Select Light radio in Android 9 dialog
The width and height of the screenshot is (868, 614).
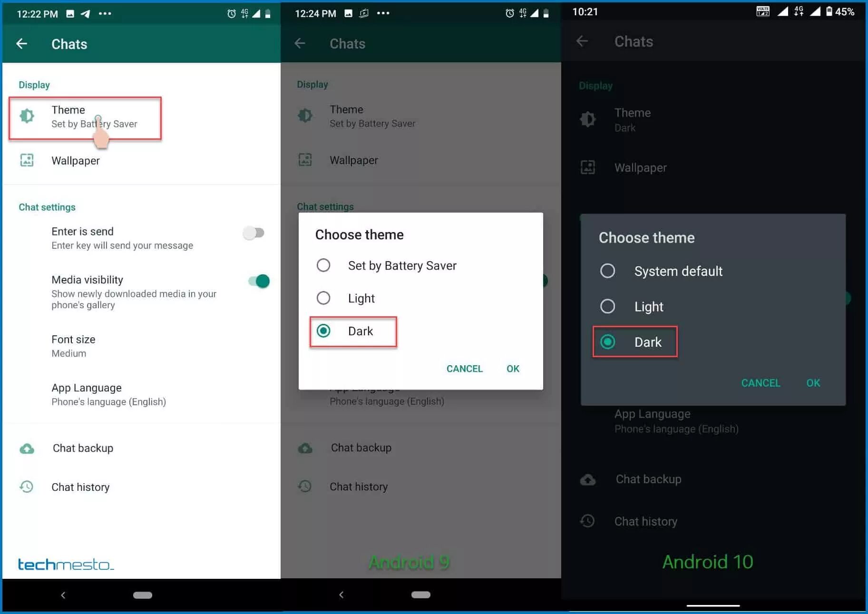point(323,298)
